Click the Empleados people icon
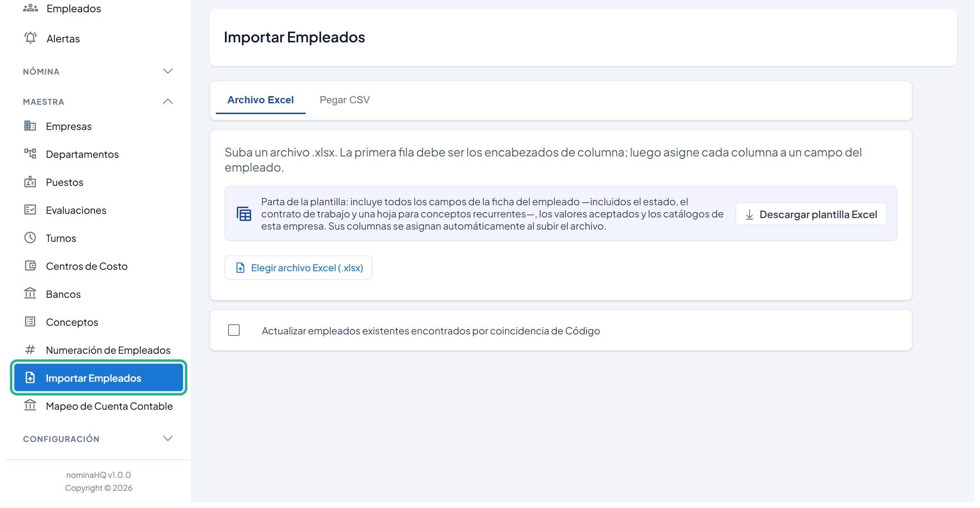 point(30,8)
